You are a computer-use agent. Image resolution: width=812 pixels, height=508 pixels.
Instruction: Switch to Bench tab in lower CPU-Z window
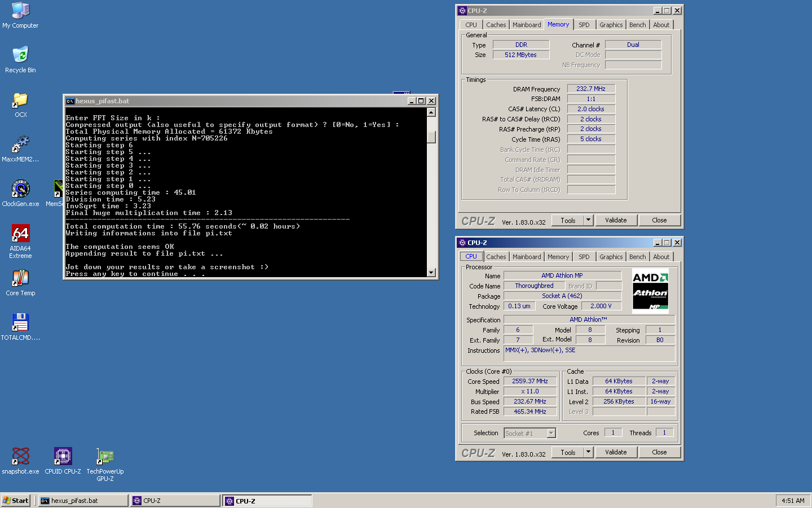click(638, 257)
